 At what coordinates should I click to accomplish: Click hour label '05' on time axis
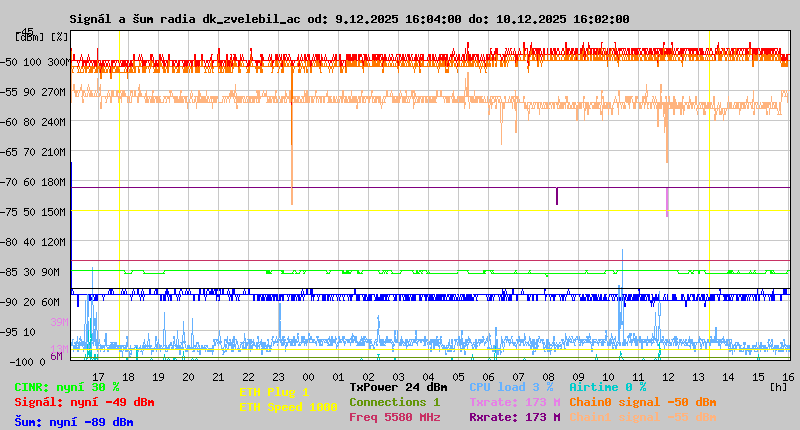coord(459,377)
